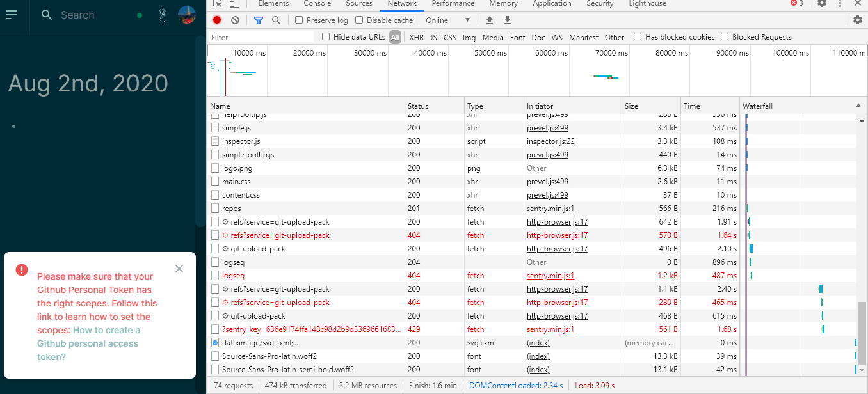868x394 pixels.
Task: Switch to the Security tab
Action: [600, 3]
